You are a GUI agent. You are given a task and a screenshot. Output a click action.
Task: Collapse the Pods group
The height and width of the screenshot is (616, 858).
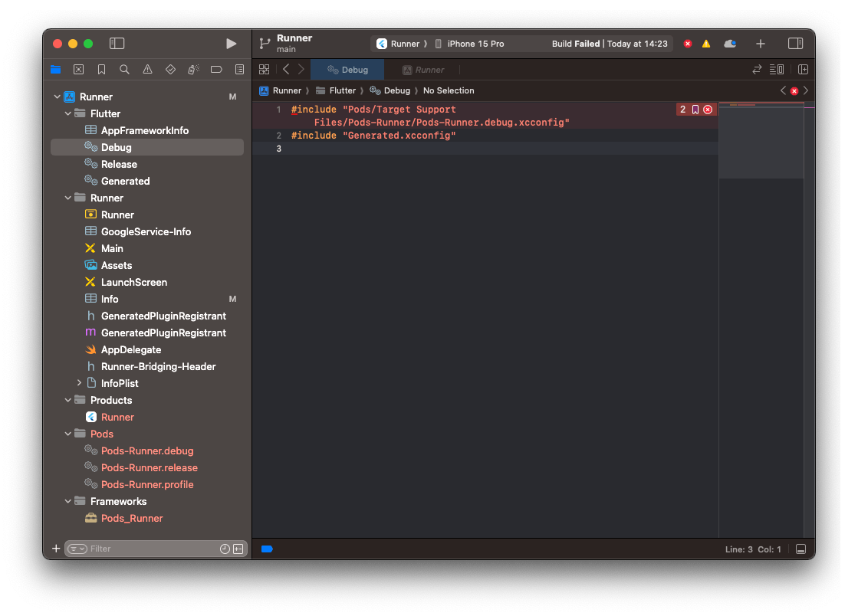tap(67, 434)
